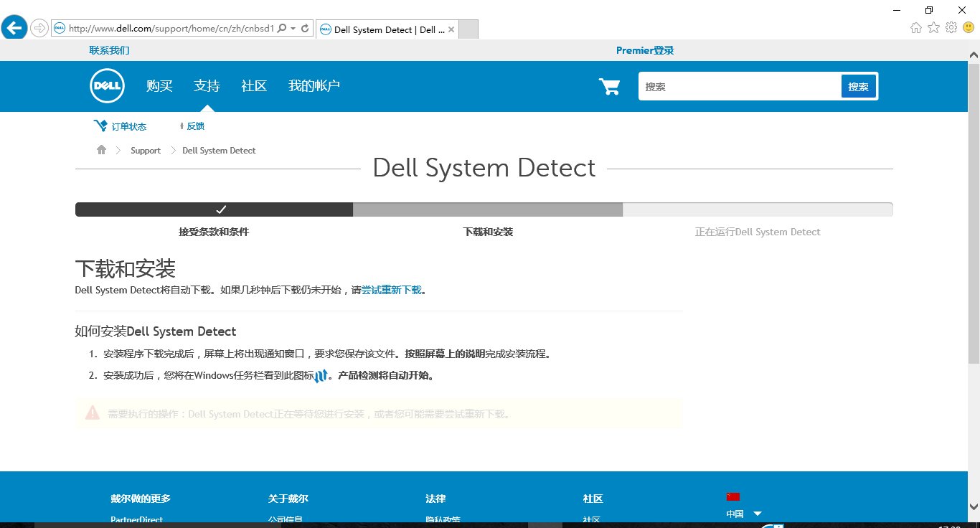This screenshot has height=528, width=980.
Task: Open browser favorites via the star icon
Action: [933, 27]
